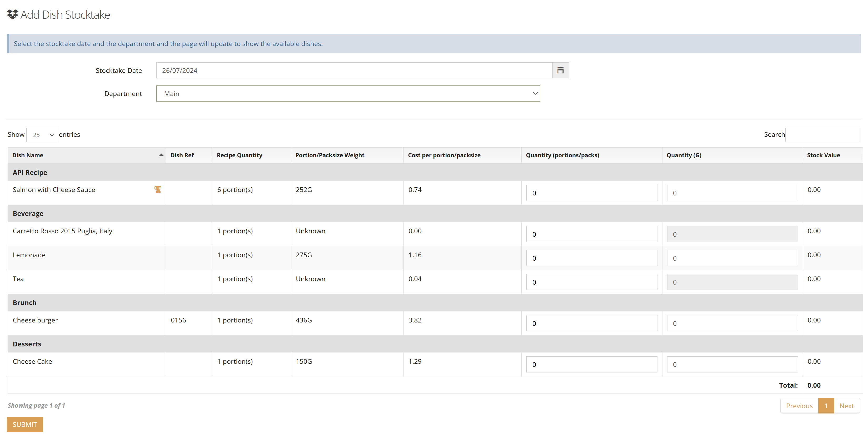Set the portions quantity for Salmon with Cheese Sauce
Viewport: 868px width, 439px height.
pos(592,193)
